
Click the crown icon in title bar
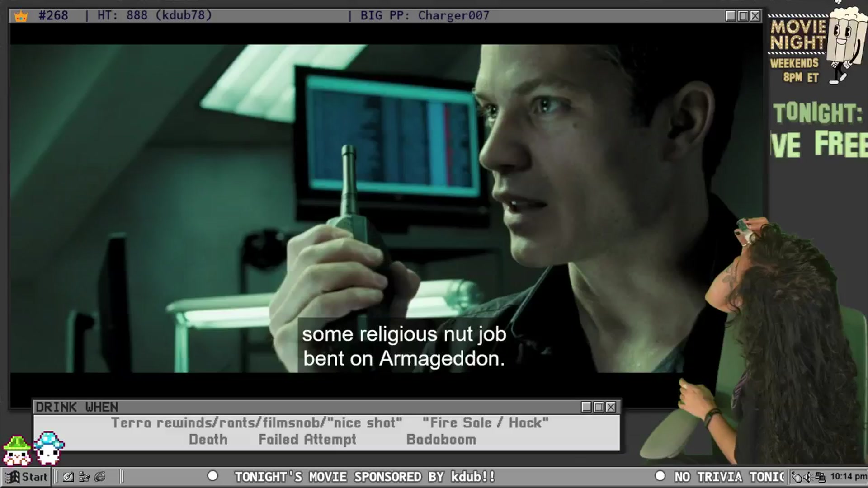[21, 16]
